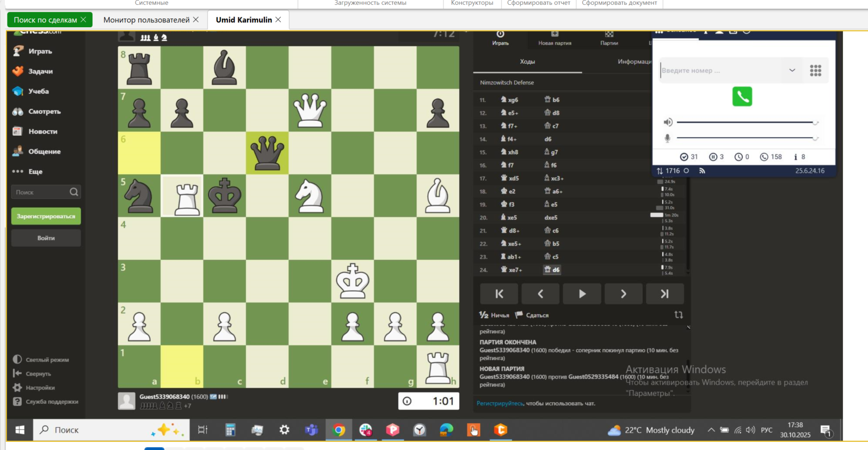
Task: Open Google Chrome from taskbar
Action: (x=338, y=430)
